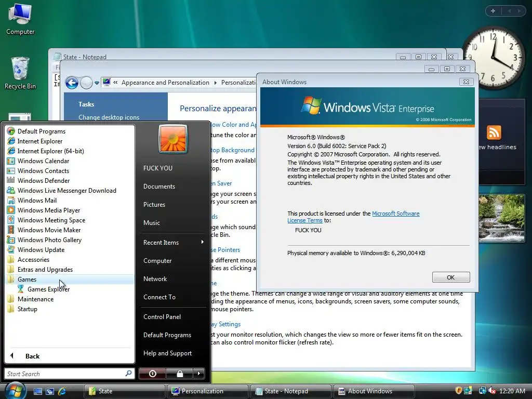This screenshot has width=532, height=399.
Task: Open Connect To from Start menu
Action: (159, 297)
